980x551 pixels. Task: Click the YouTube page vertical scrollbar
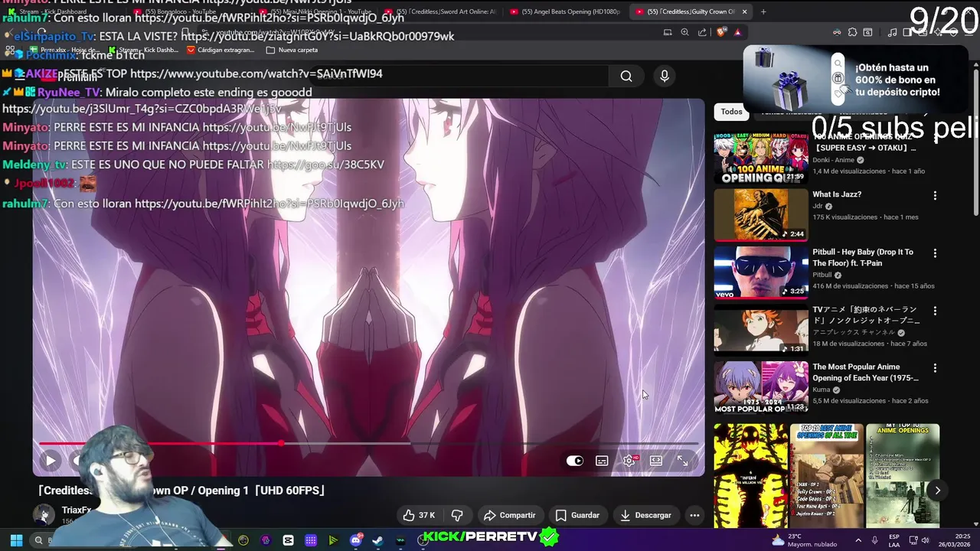[x=975, y=142]
